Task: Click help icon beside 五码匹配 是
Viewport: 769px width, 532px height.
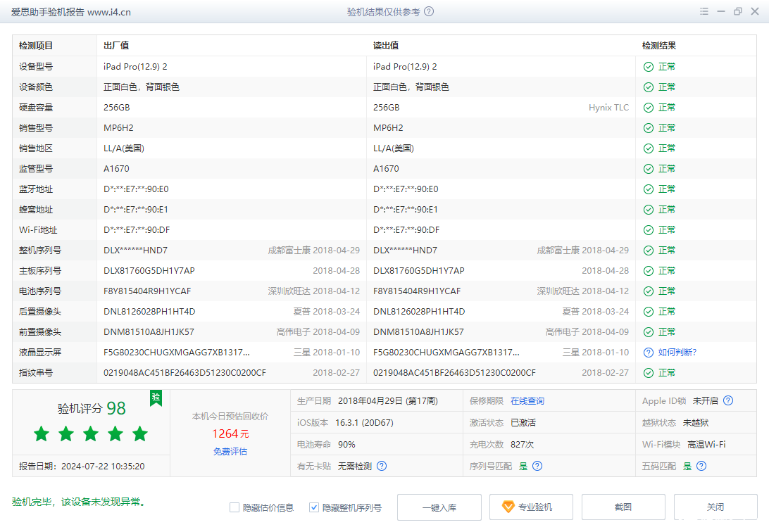Action: pos(701,466)
